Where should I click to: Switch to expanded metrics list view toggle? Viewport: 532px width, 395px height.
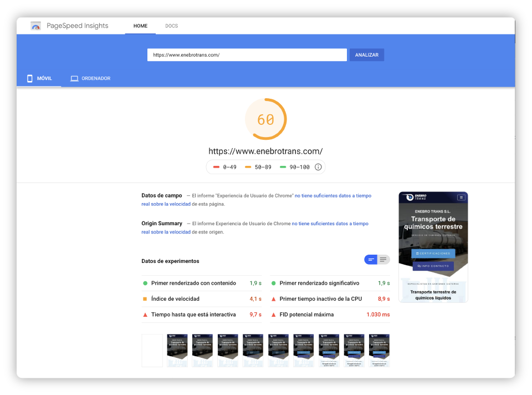[x=383, y=260]
